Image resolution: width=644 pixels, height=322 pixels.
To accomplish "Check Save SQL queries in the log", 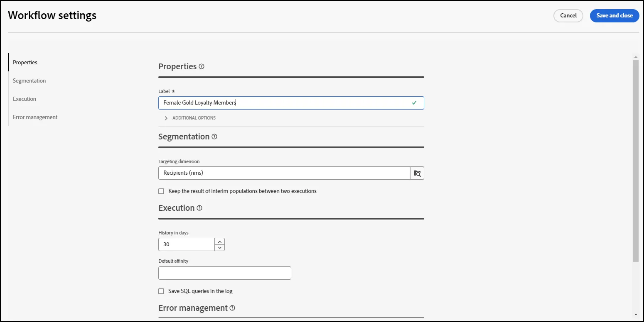I will pos(161,291).
